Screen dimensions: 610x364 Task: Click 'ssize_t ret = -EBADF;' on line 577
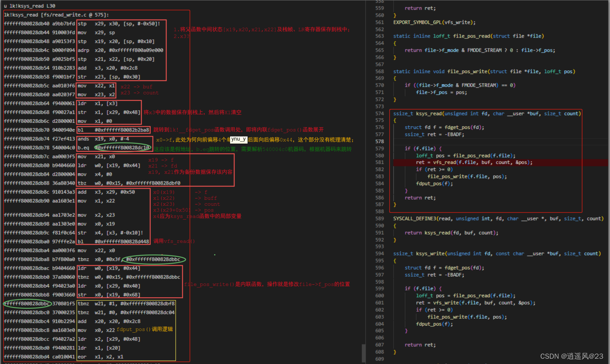[434, 135]
